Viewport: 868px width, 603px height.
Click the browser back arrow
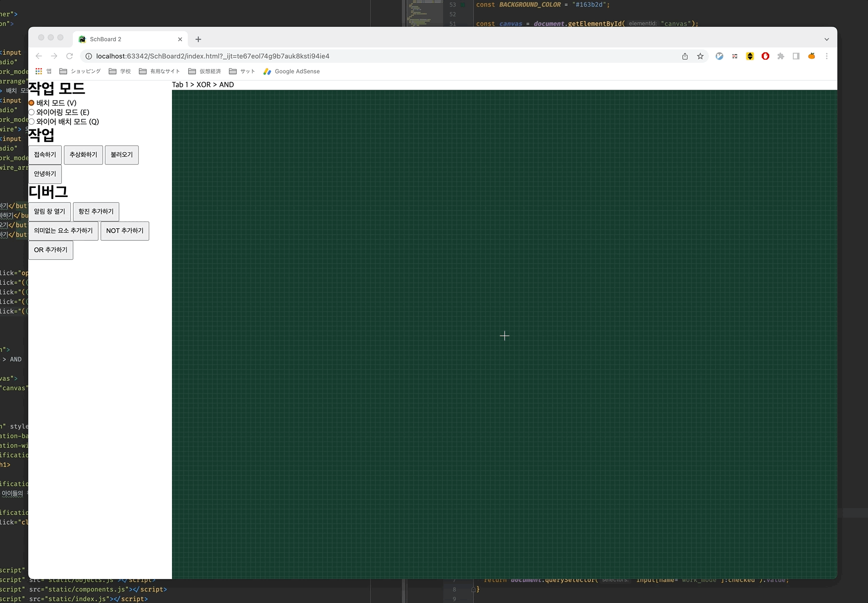[39, 56]
